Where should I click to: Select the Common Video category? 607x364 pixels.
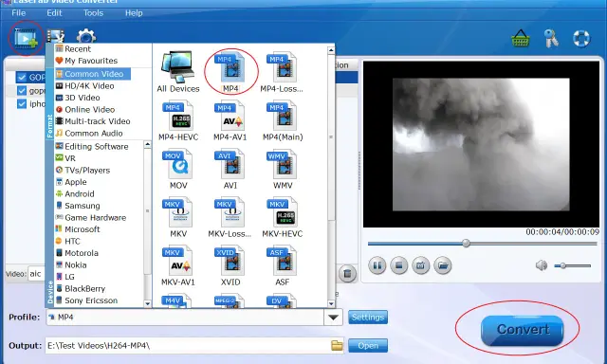pyautogui.click(x=93, y=74)
